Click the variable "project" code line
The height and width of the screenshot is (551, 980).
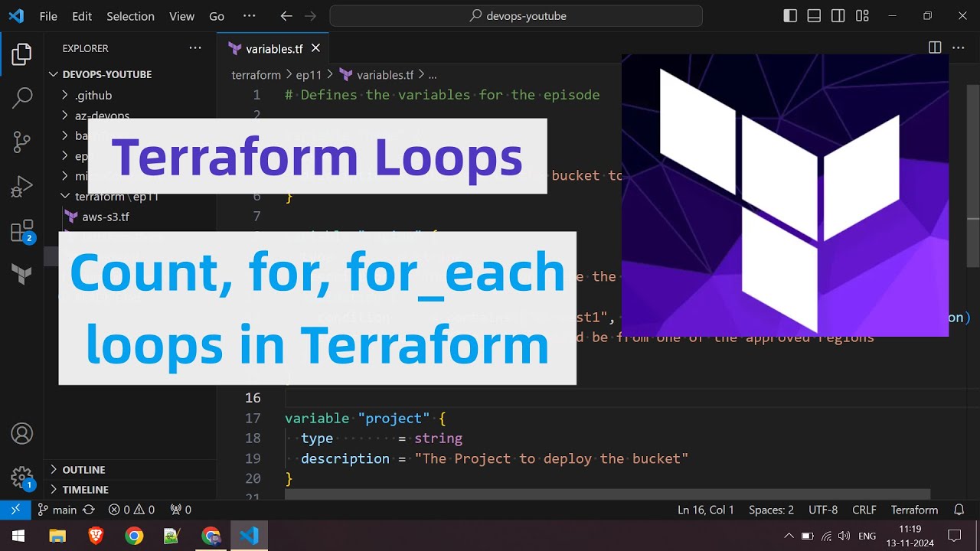[364, 418]
